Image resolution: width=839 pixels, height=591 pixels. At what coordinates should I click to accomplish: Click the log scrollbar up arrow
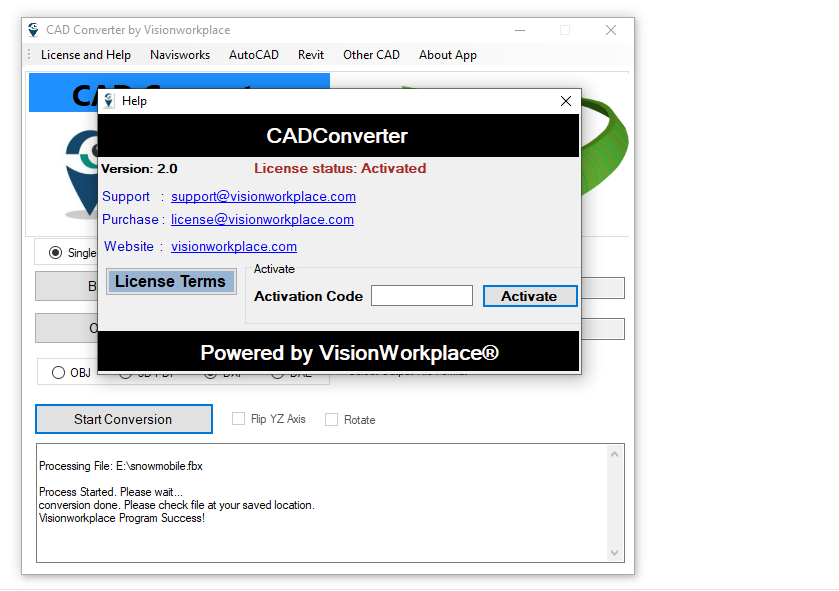tap(614, 454)
